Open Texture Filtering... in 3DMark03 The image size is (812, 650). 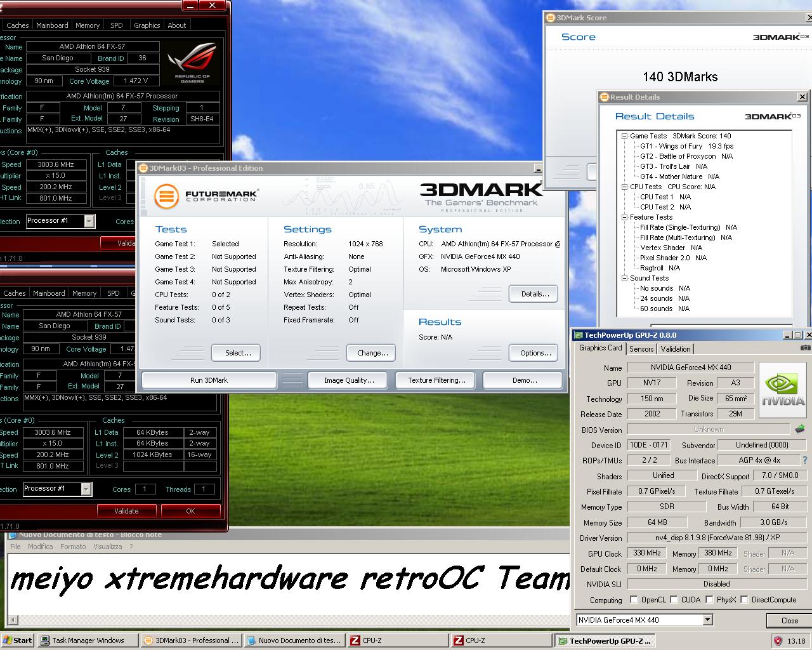pos(436,380)
